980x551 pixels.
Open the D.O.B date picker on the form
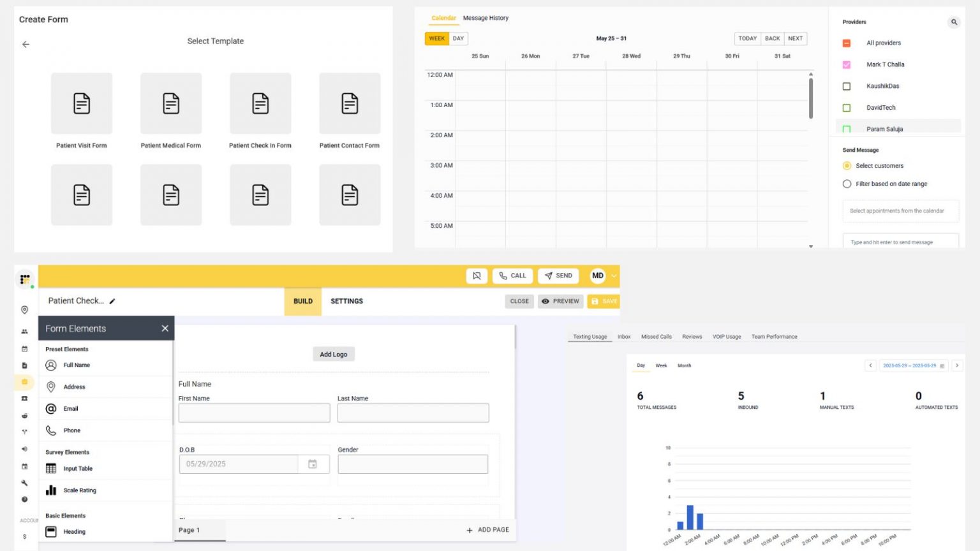coord(313,464)
